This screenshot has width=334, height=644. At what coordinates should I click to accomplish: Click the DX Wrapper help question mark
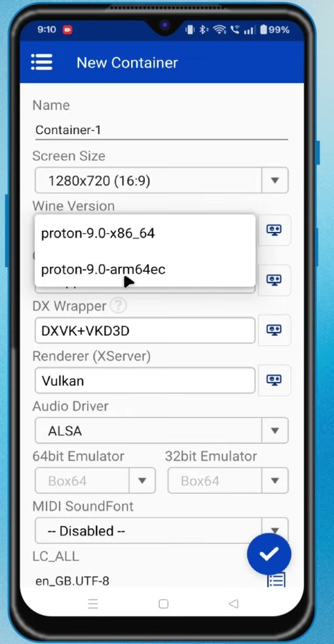tap(118, 306)
